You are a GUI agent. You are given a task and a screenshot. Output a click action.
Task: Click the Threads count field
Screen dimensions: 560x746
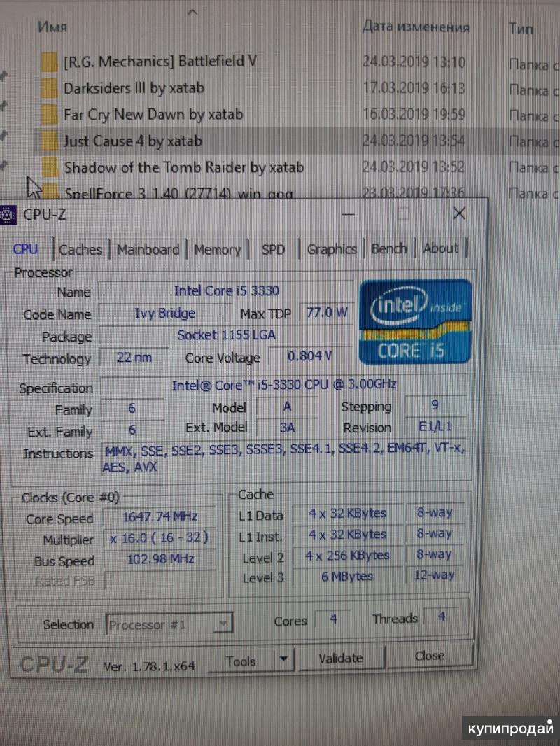click(x=442, y=617)
